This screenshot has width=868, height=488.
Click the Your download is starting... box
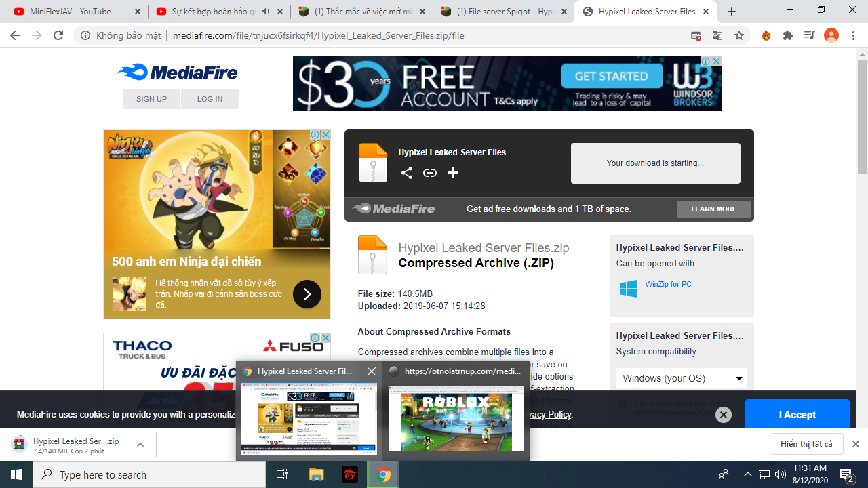coord(656,163)
